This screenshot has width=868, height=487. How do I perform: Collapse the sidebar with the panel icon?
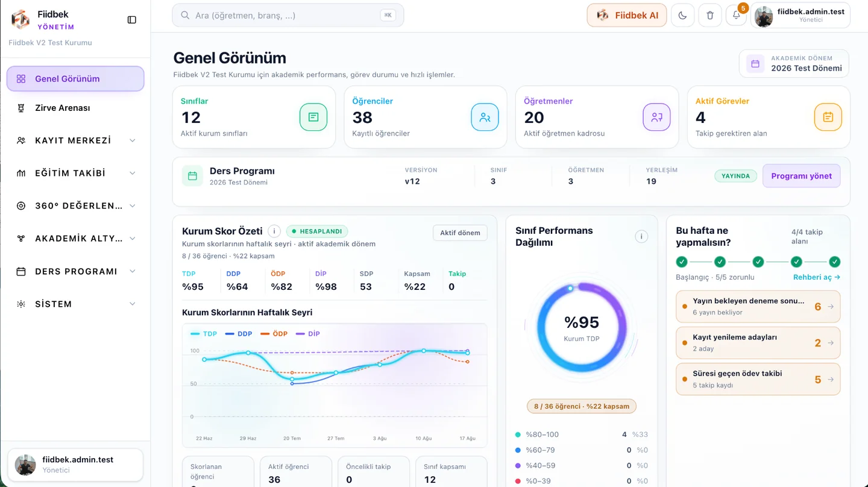tap(132, 20)
